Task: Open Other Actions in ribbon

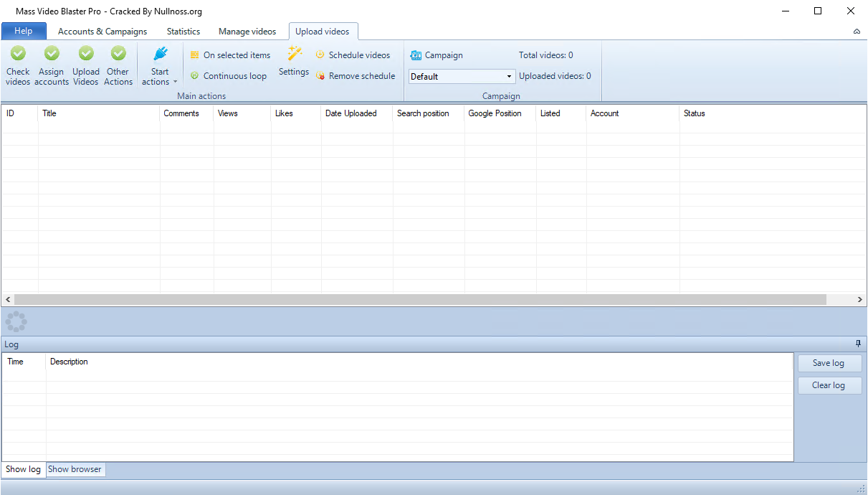Action: [x=118, y=65]
